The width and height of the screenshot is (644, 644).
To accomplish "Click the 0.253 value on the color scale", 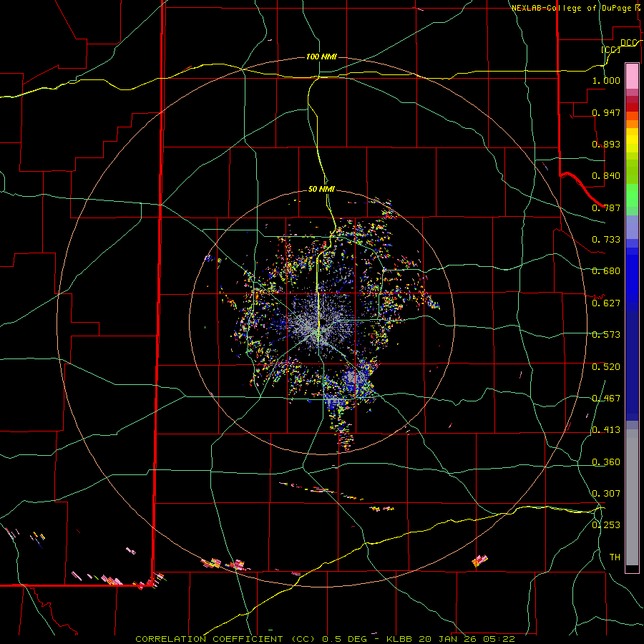I will coord(606,525).
